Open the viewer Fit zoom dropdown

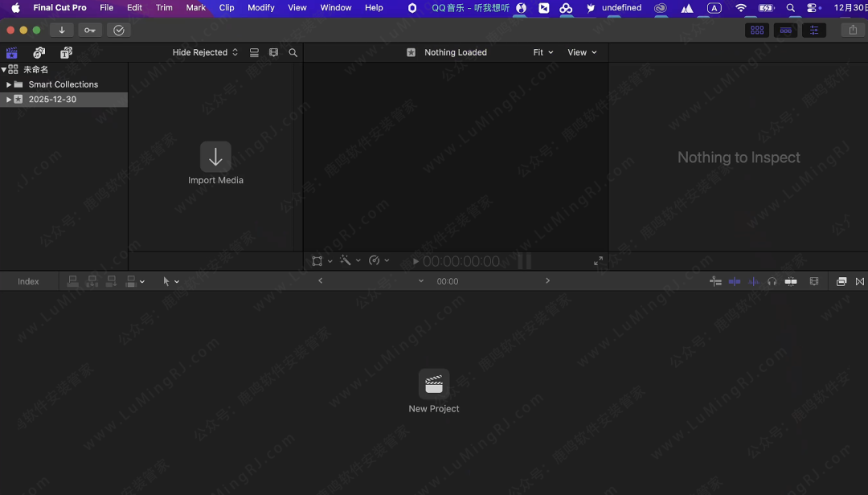542,53
